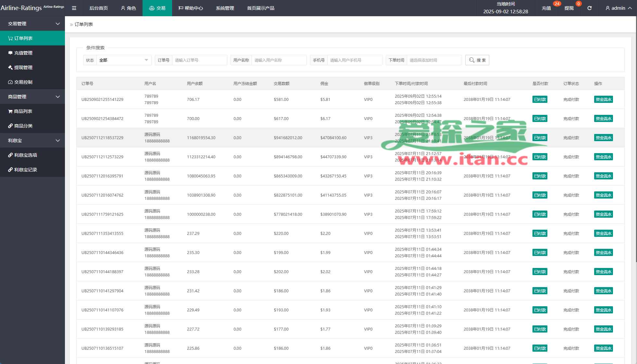Collapse the 商品管理 sidebar section

(x=32, y=97)
